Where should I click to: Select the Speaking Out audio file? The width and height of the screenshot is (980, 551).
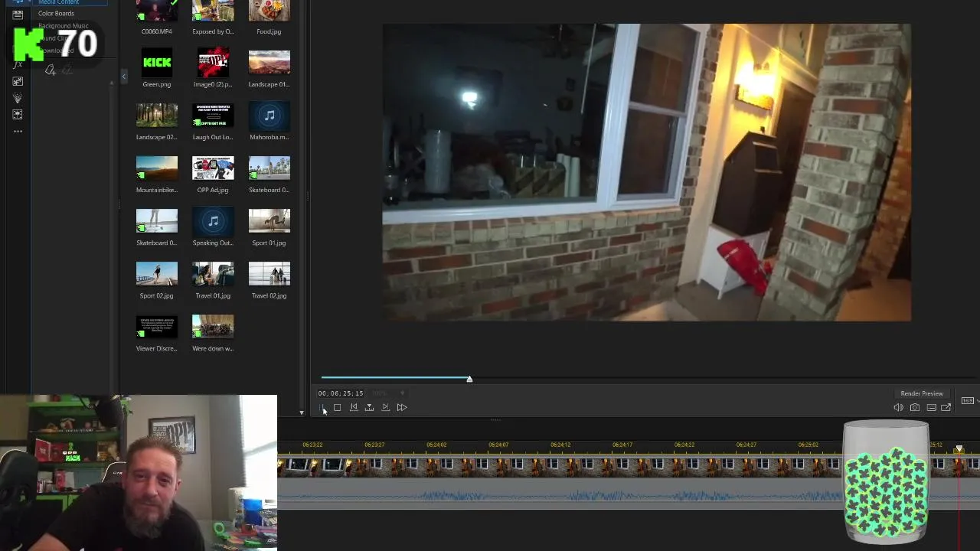(213, 221)
